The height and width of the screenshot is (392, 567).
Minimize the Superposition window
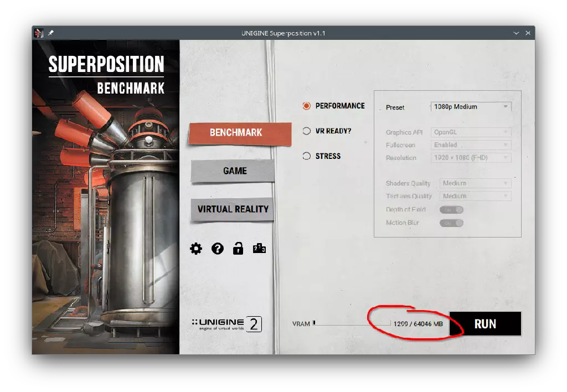(x=516, y=33)
